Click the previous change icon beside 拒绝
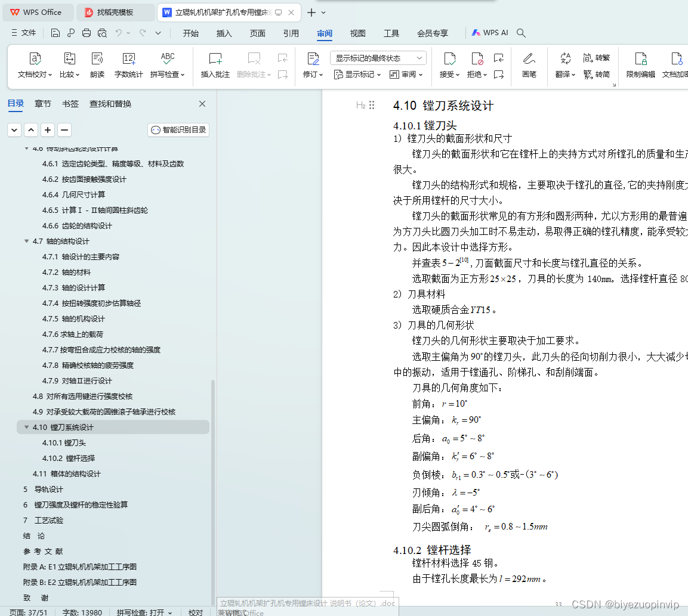This screenshot has width=688, height=616. click(x=498, y=58)
